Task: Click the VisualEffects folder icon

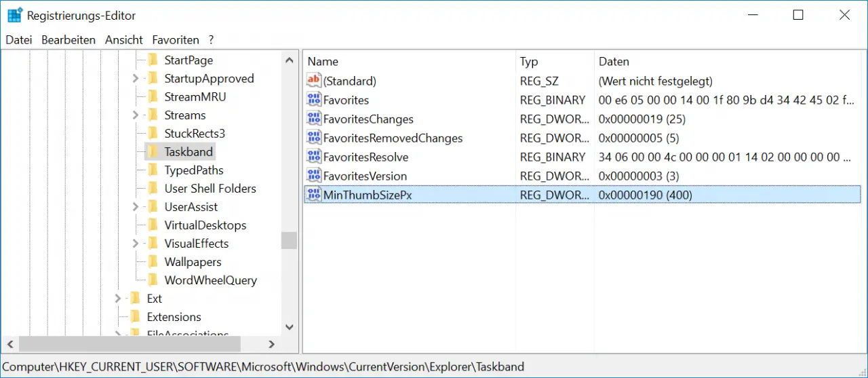Action: tap(153, 244)
